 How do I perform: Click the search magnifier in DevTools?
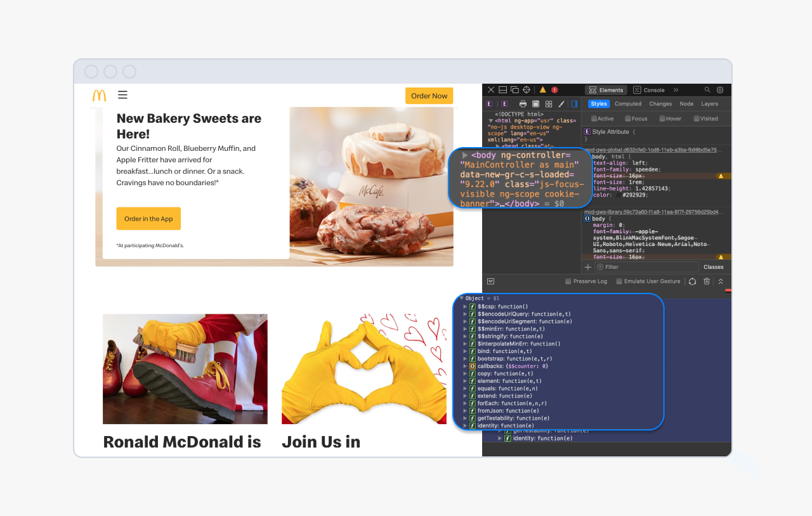point(707,90)
